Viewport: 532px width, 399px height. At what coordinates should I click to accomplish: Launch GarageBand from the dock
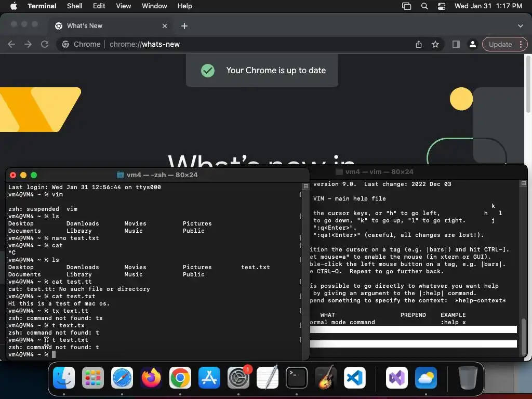(x=326, y=378)
